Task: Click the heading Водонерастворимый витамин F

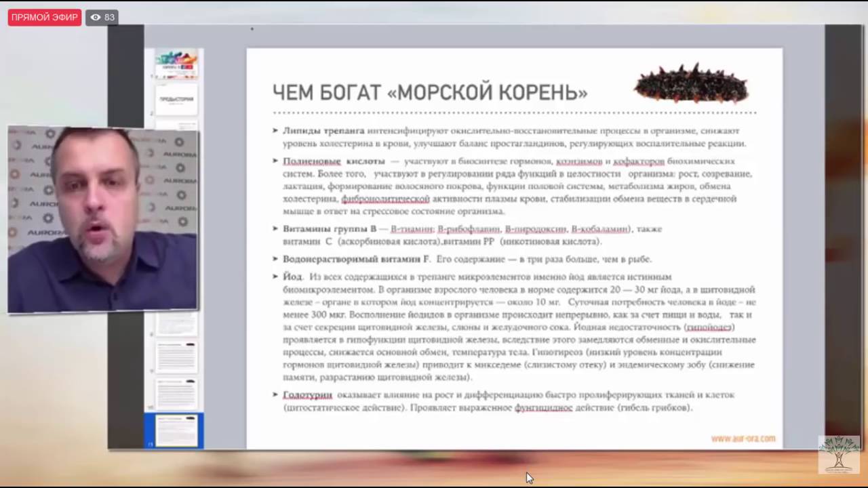Action: (x=356, y=259)
